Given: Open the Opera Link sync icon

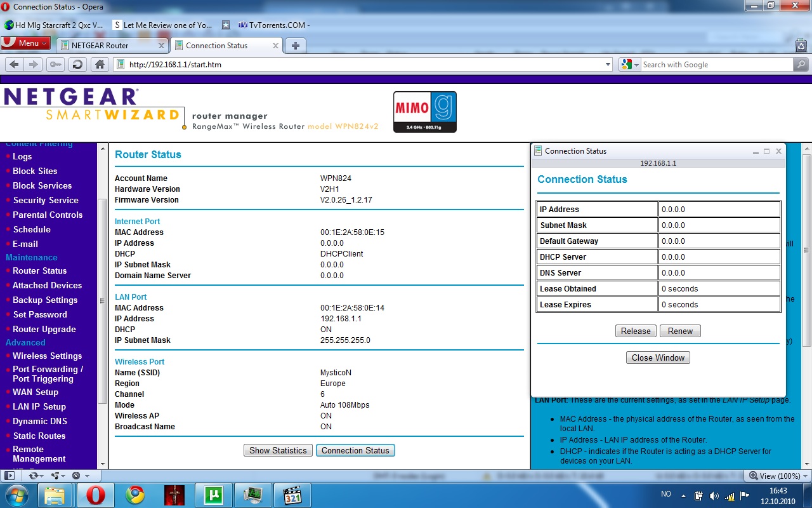Looking at the screenshot, I should pyautogui.click(x=36, y=475).
